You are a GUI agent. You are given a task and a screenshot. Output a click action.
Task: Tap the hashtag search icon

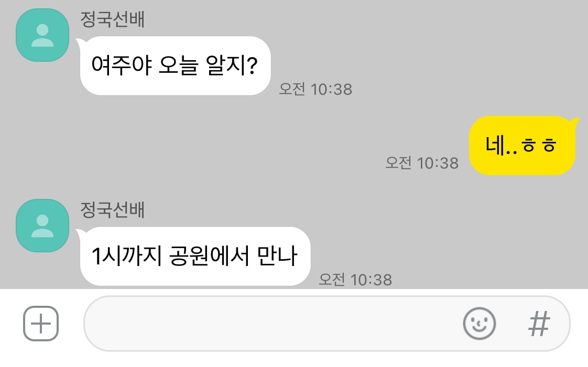[539, 324]
